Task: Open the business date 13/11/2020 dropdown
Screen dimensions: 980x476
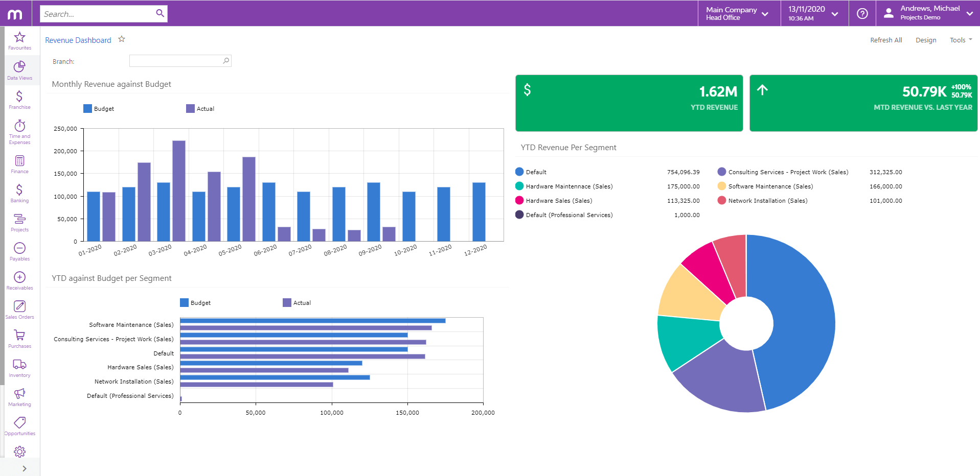Action: pyautogui.click(x=813, y=14)
